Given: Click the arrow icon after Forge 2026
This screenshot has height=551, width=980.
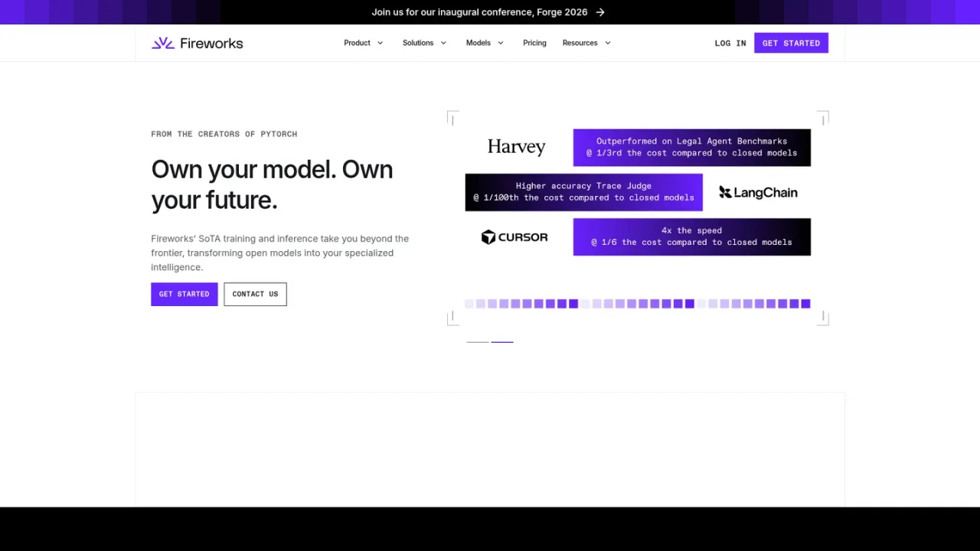Looking at the screenshot, I should pos(600,12).
